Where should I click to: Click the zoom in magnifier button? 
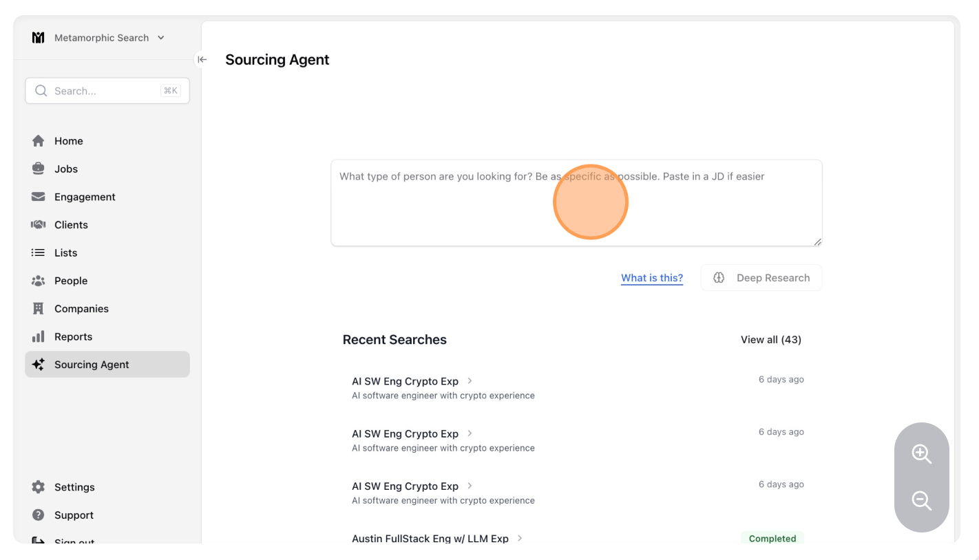[x=921, y=453]
